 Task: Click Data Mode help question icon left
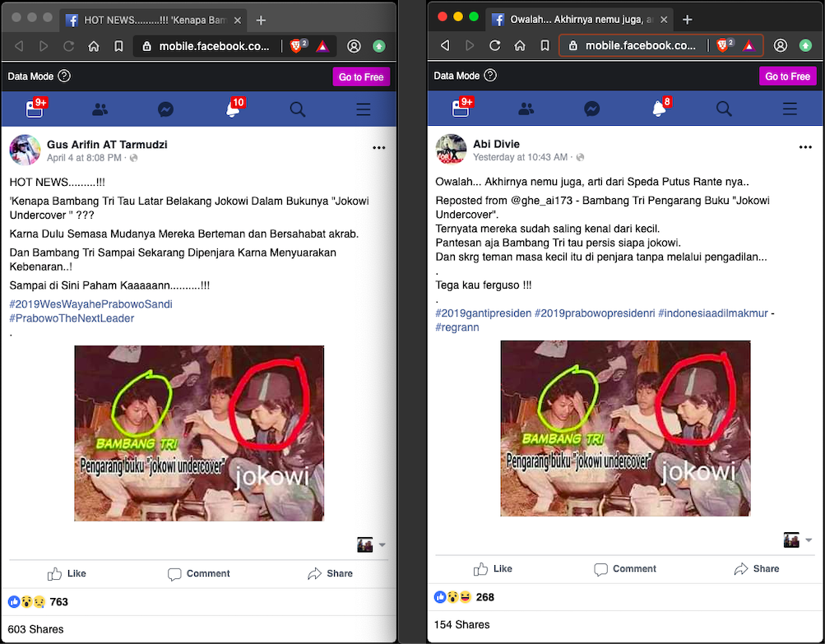[64, 76]
